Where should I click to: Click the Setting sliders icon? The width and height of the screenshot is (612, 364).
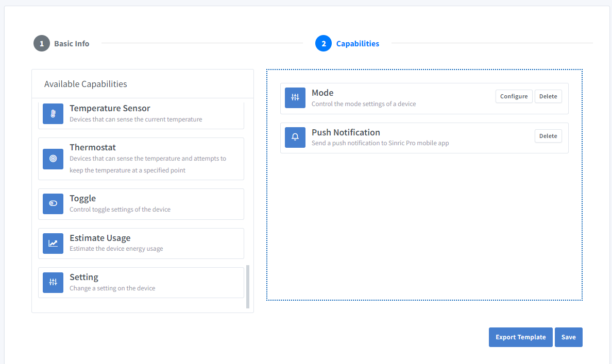(53, 282)
